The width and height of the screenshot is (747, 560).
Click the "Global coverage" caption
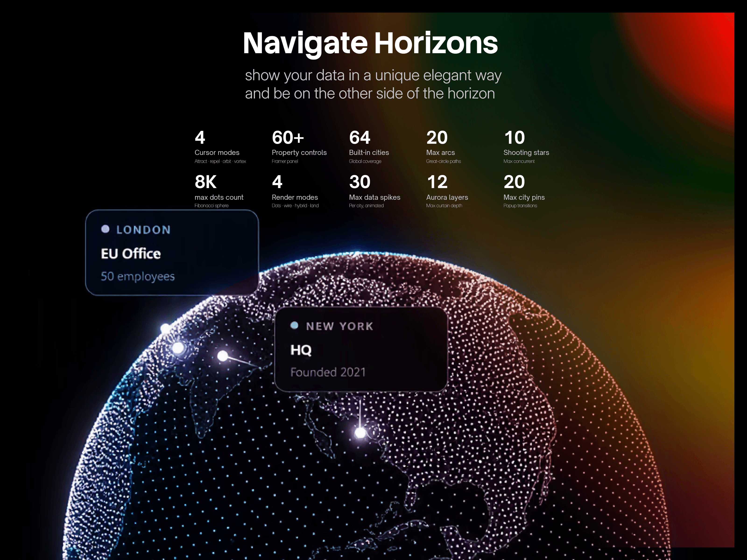coord(365,161)
